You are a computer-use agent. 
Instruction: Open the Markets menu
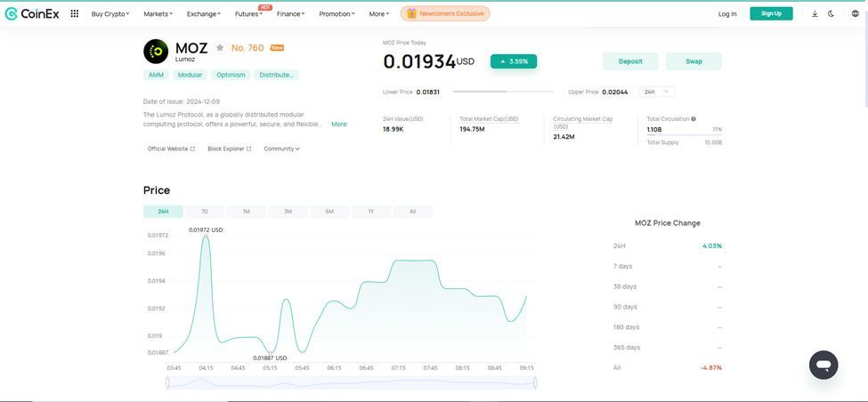[158, 14]
